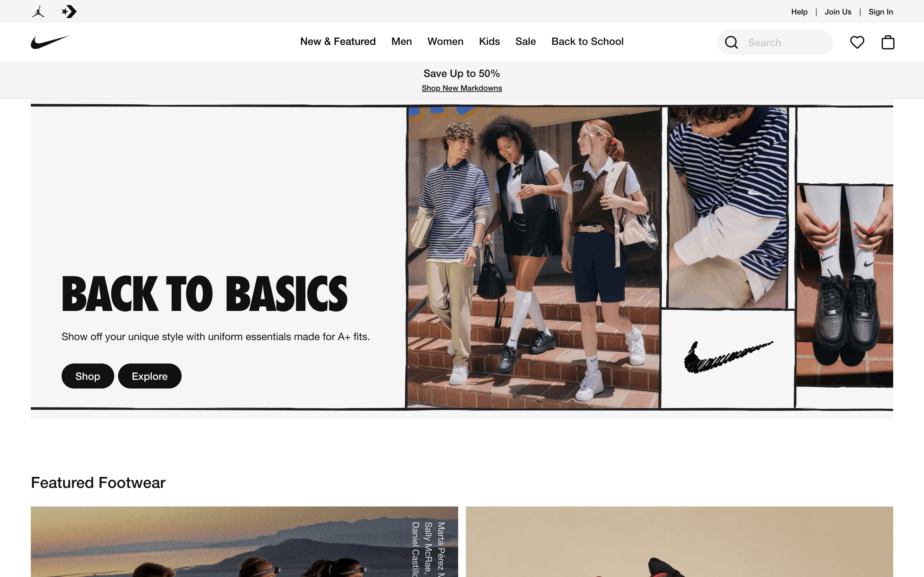Click the Shop New Markdowns link
This screenshot has height=577, width=924.
[462, 88]
